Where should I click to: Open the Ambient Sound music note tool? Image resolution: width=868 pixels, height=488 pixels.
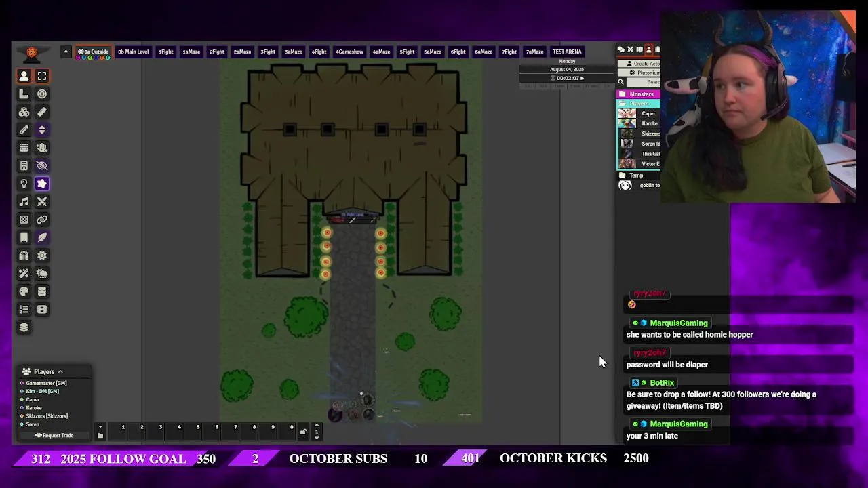pyautogui.click(x=24, y=202)
